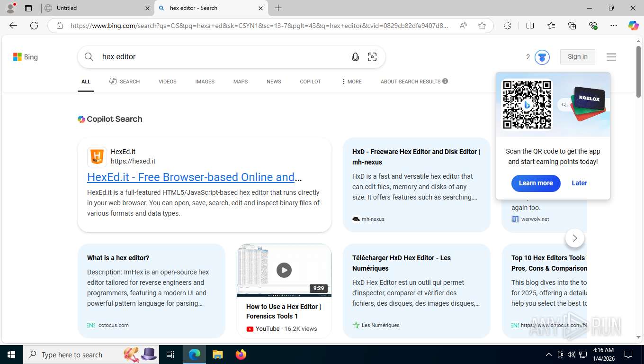Viewport: 644px width, 364px height.
Task: Go back using the back arrow
Action: (x=13, y=26)
